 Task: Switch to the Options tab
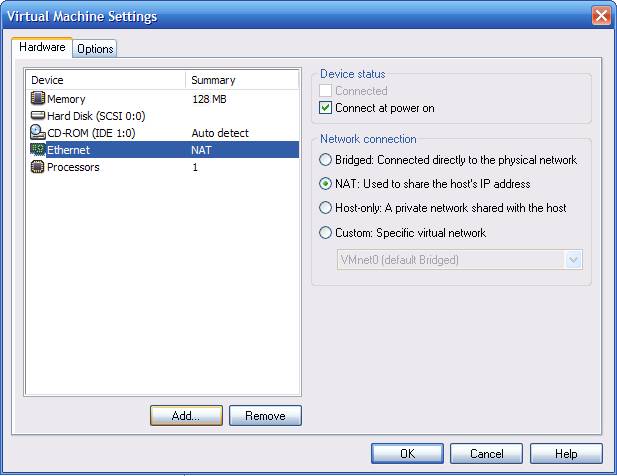coord(95,49)
